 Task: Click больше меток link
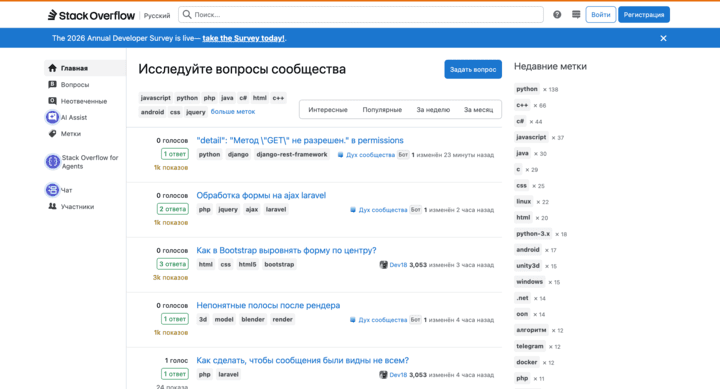point(233,112)
